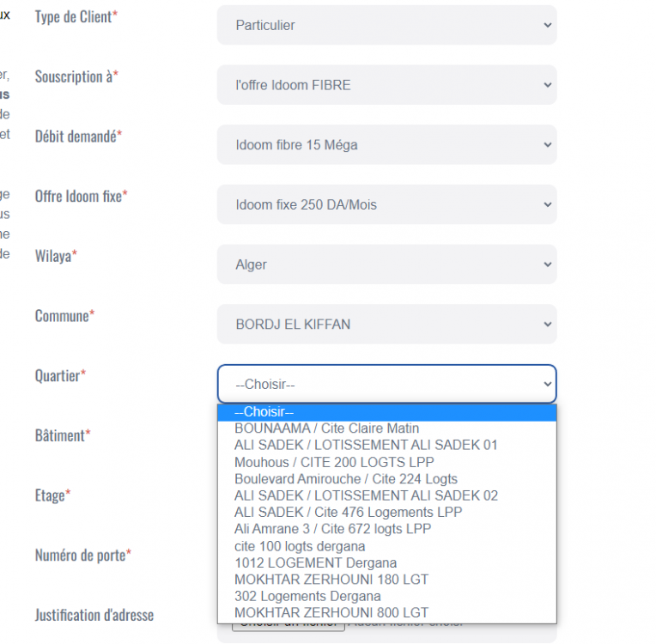Open the Souscription à dropdown
The image size is (656, 644).
(x=386, y=85)
